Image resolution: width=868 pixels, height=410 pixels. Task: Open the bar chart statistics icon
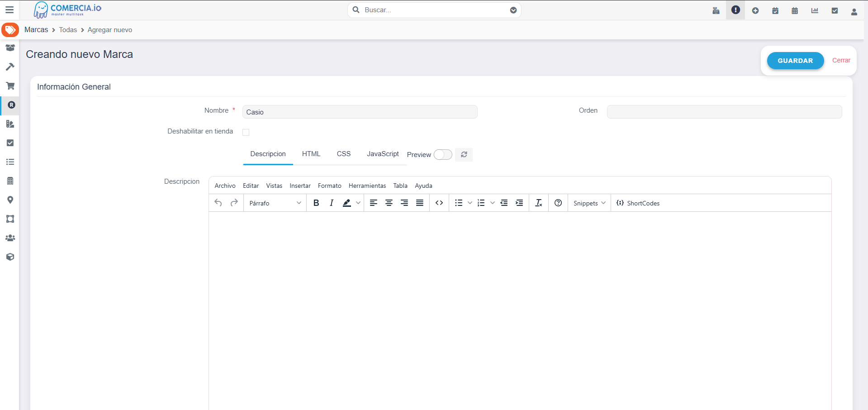coord(815,10)
